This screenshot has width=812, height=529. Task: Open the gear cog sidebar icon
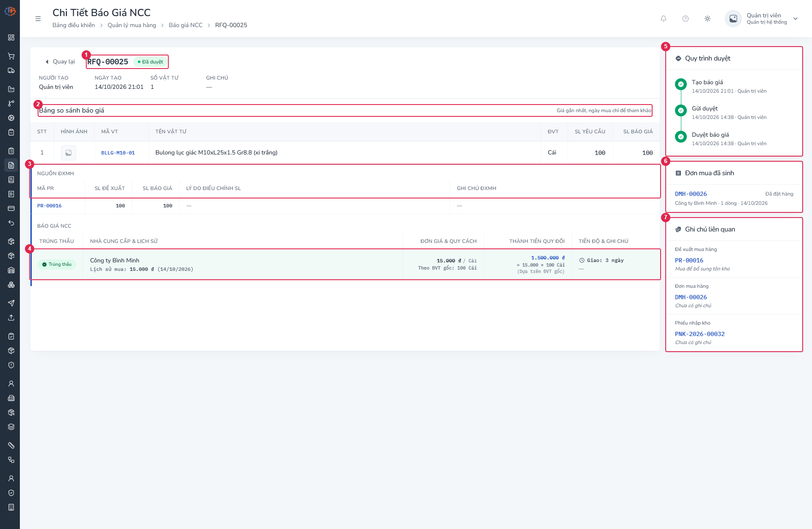coord(11,118)
